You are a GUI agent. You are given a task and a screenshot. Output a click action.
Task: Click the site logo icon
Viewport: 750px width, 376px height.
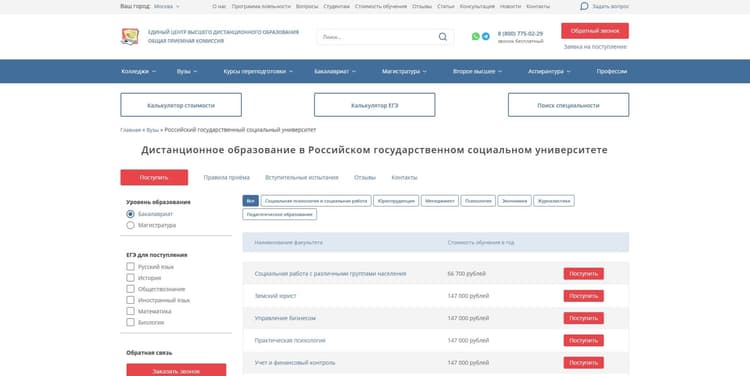click(130, 36)
